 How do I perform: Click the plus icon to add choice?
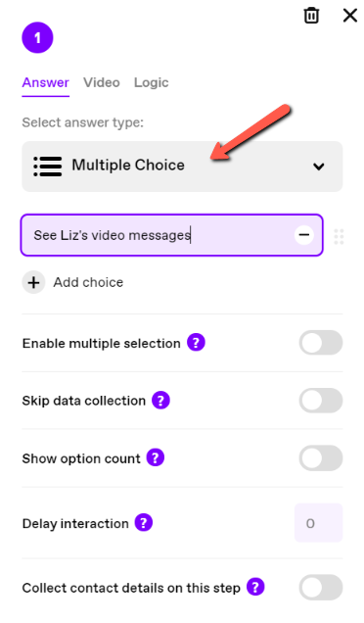coord(33,282)
